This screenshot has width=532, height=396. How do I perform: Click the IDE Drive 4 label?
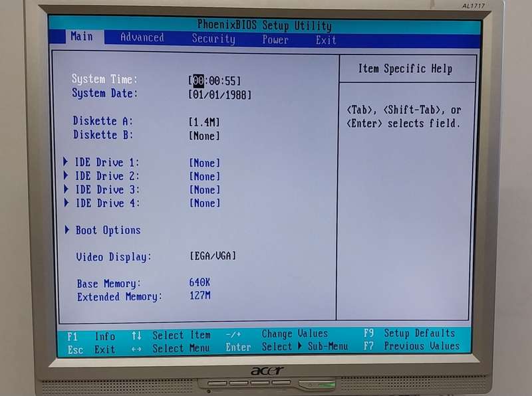point(107,203)
